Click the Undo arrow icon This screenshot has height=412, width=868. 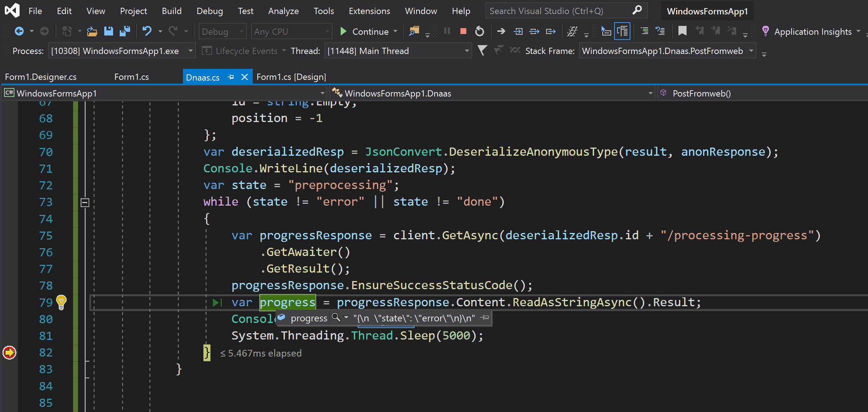tap(147, 31)
